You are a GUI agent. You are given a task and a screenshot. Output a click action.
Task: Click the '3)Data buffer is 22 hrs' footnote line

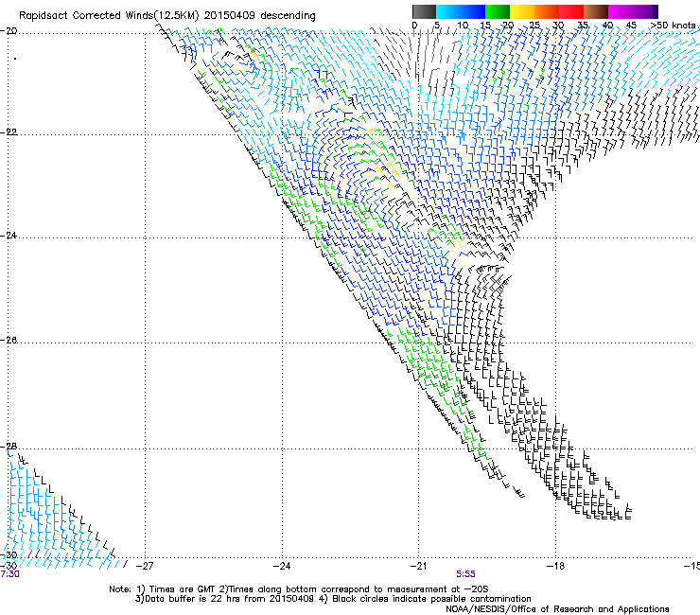(x=333, y=599)
